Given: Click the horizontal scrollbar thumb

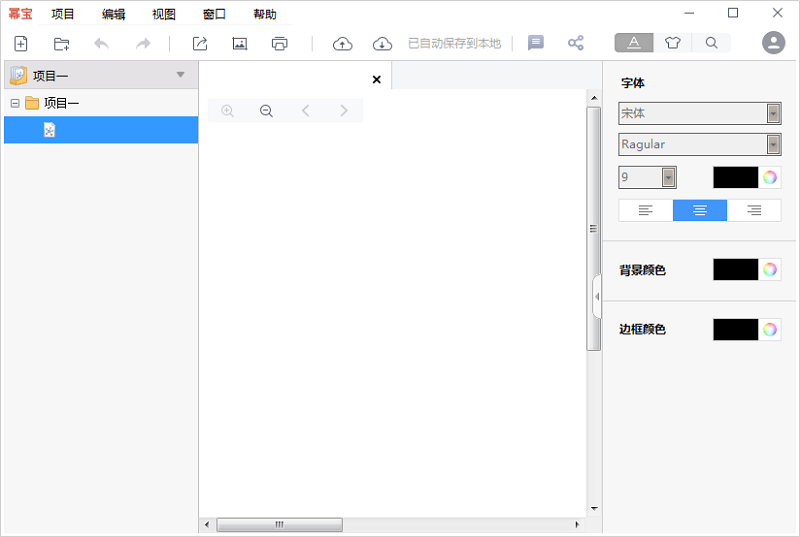Looking at the screenshot, I should point(280,524).
